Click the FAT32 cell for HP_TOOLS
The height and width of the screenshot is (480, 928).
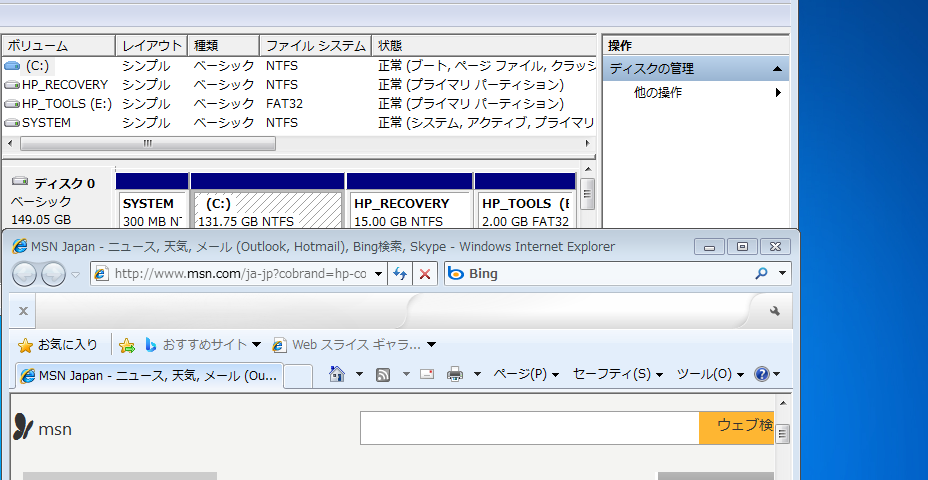[285, 104]
